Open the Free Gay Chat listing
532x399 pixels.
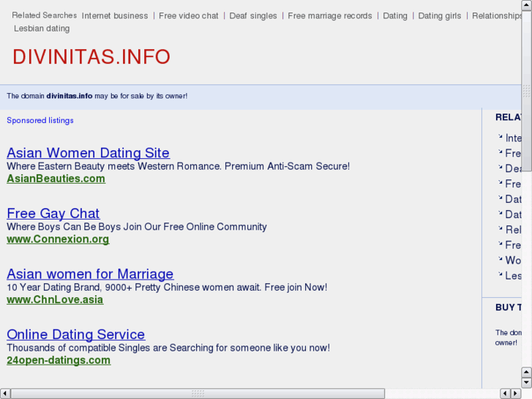pos(53,214)
